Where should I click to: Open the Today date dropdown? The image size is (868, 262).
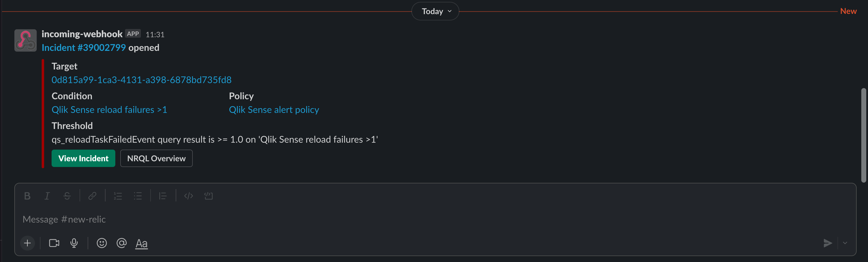435,11
